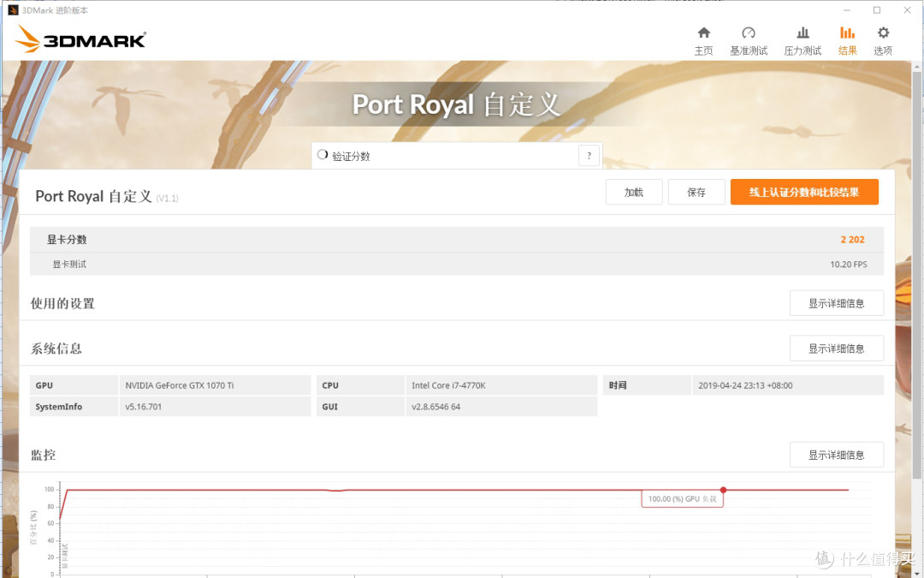924x578 pixels.
Task: Click the 3DMARK logo
Action: point(80,39)
